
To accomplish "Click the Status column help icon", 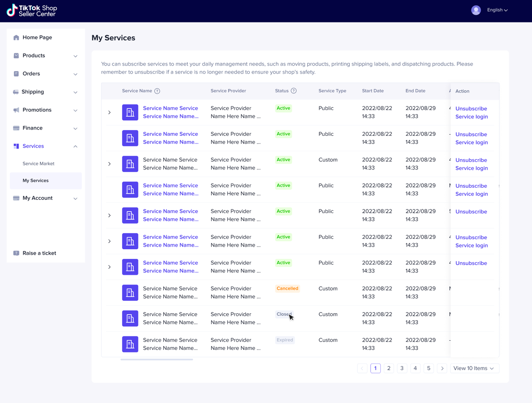I will pyautogui.click(x=293, y=91).
